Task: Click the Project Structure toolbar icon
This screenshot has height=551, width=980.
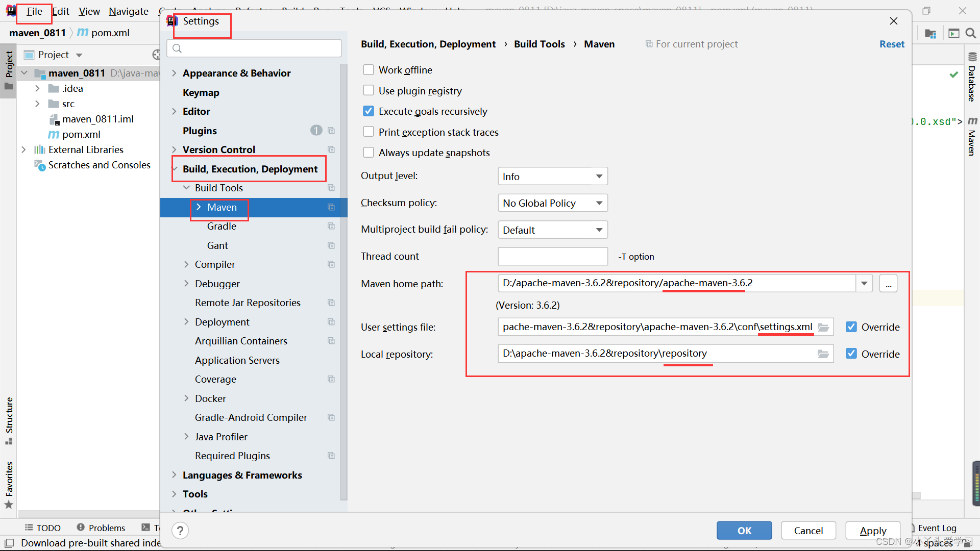Action: tap(930, 33)
